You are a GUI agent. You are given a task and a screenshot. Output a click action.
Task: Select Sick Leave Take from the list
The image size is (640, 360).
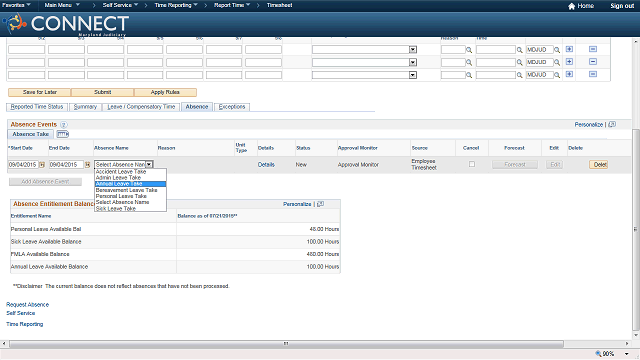(116, 209)
